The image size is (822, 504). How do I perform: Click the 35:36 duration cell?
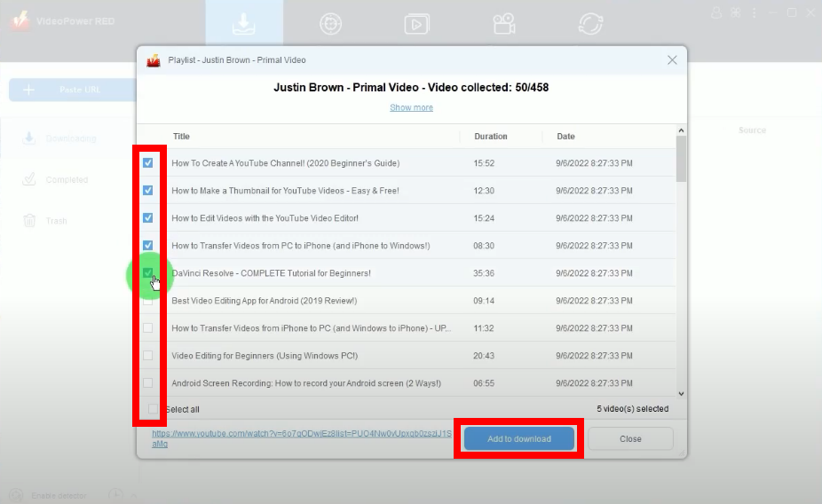(x=483, y=273)
